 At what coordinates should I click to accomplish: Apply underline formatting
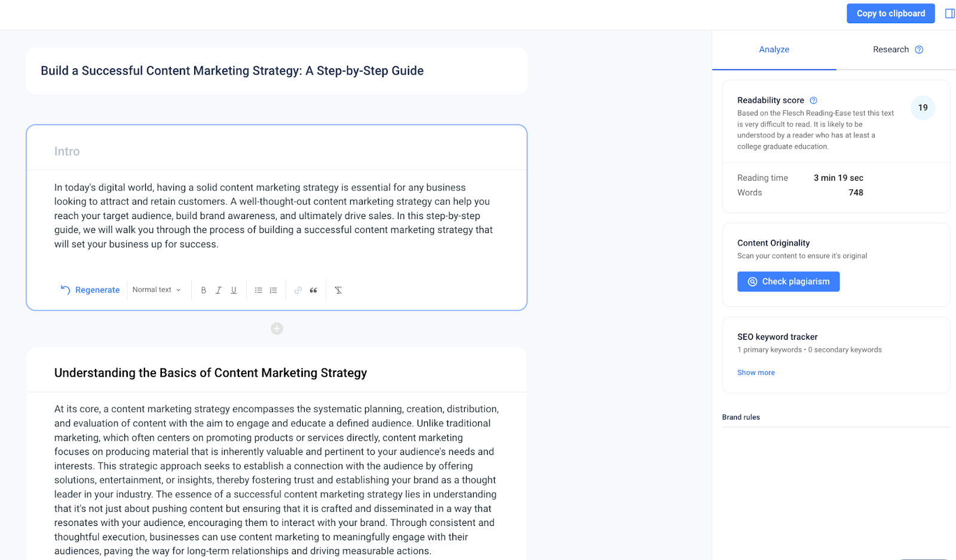pyautogui.click(x=234, y=290)
